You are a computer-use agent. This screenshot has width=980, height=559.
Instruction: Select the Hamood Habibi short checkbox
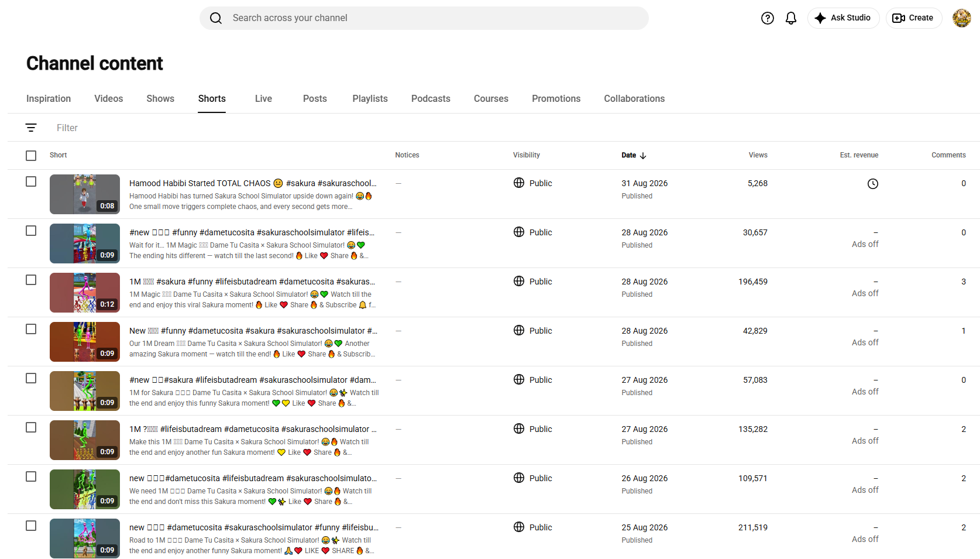31,182
